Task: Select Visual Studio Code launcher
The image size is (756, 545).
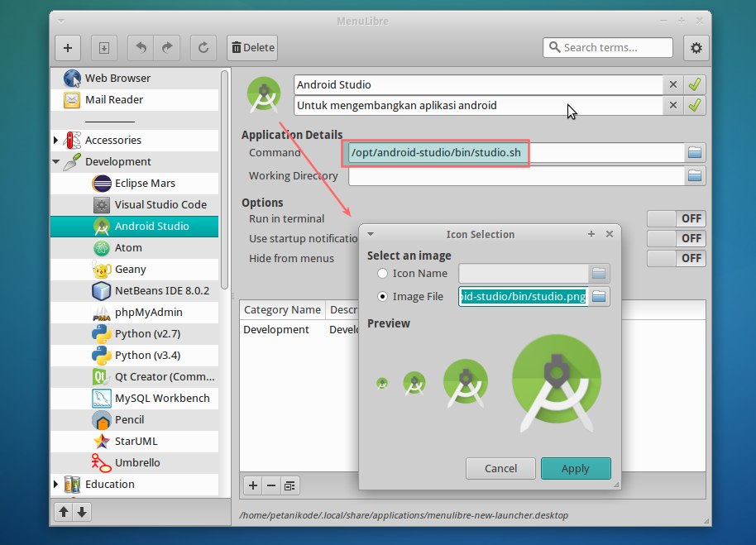Action: [135, 205]
